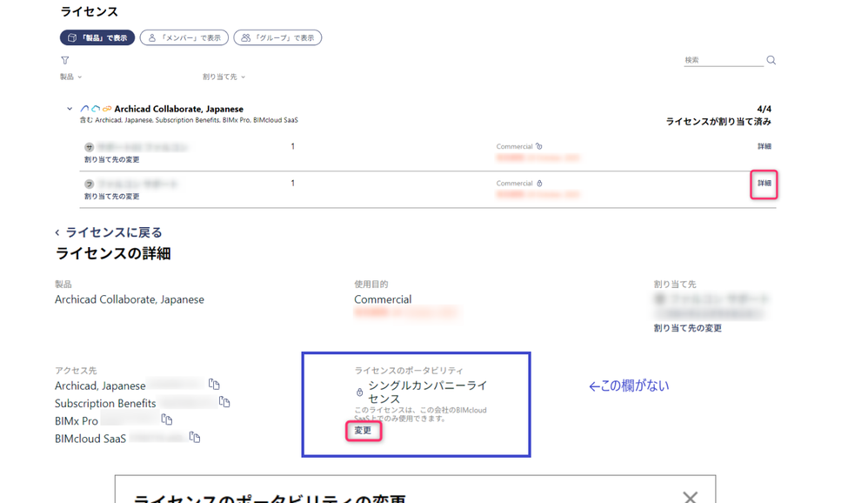Click 割り当て先の変更 in license details
This screenshot has width=868, height=503.
[x=688, y=328]
